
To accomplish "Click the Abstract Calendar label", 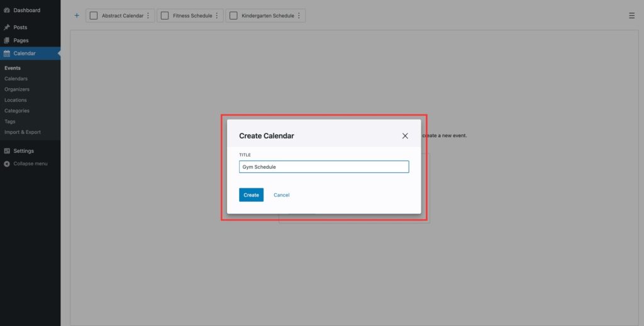I will (x=123, y=16).
